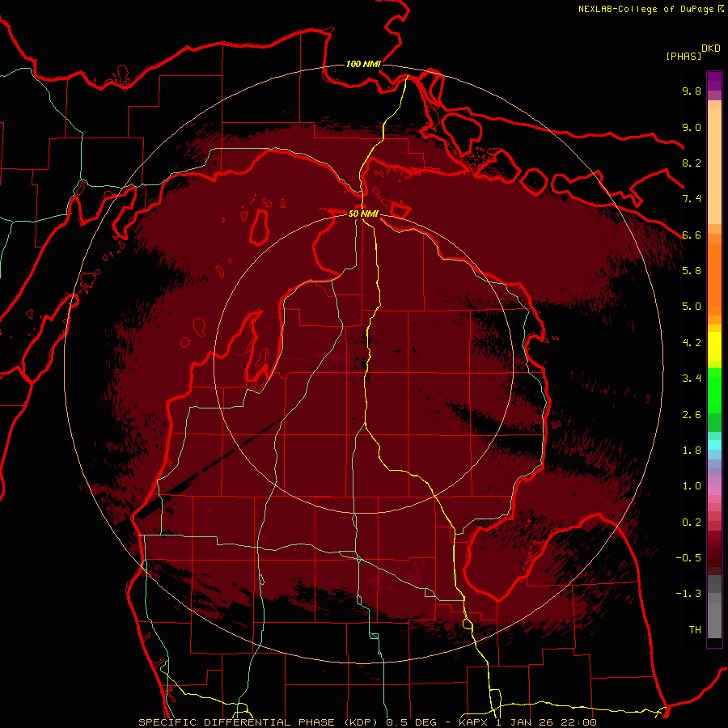Pick the bright green color bar segment
The image size is (728, 728).
click(714, 391)
